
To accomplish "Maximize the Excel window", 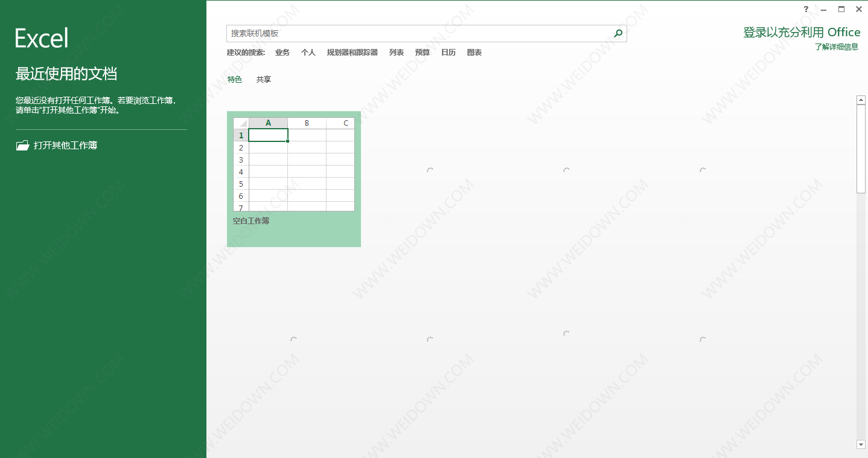I will point(841,9).
